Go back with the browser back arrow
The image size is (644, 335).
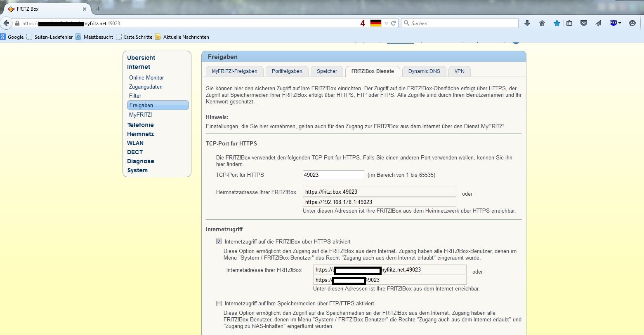tap(6, 23)
